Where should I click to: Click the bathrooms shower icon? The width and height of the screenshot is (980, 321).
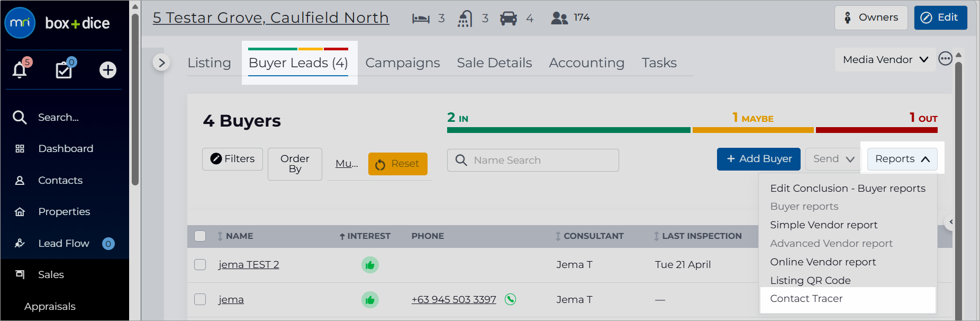[465, 19]
